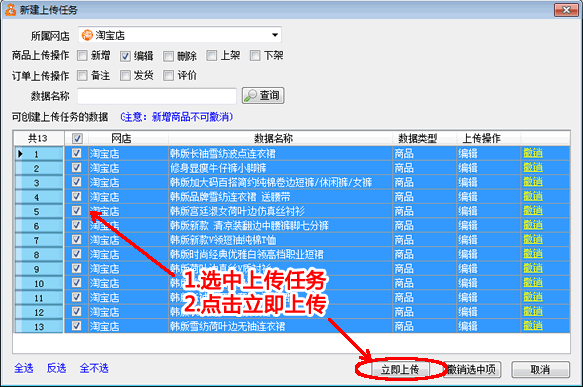Click the orange app icon in title bar
This screenshot has height=388, width=583.
point(10,10)
